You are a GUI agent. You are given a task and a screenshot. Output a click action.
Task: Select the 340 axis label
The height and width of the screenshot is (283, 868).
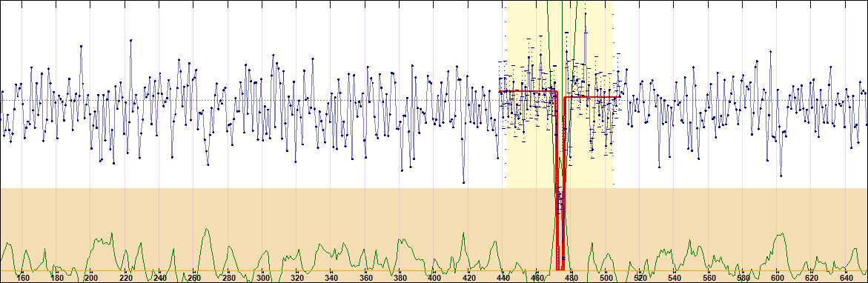click(331, 278)
